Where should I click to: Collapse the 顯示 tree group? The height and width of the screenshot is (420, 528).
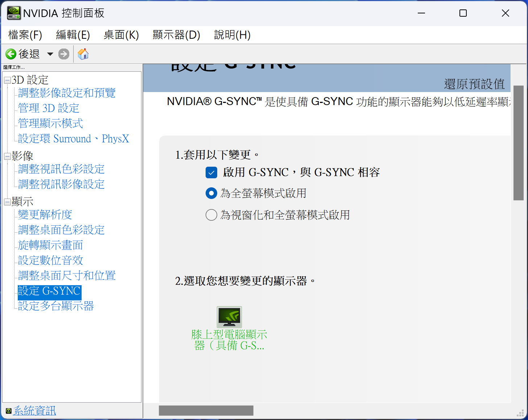(7, 202)
